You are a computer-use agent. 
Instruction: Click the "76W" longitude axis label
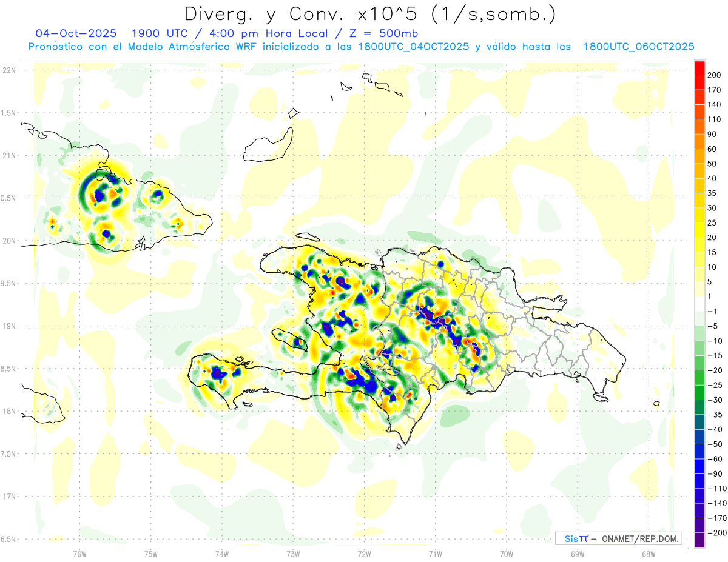point(79,553)
